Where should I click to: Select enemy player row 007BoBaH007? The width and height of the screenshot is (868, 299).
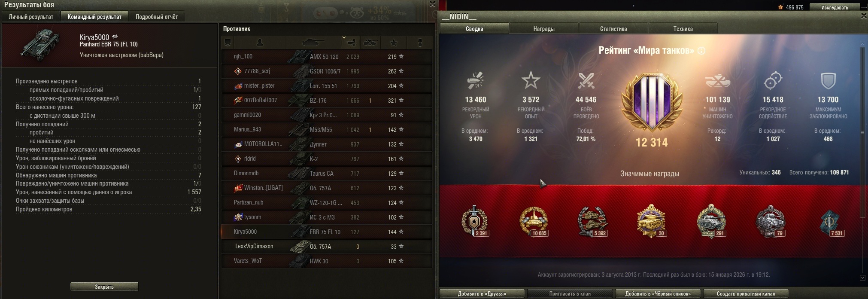click(x=327, y=101)
